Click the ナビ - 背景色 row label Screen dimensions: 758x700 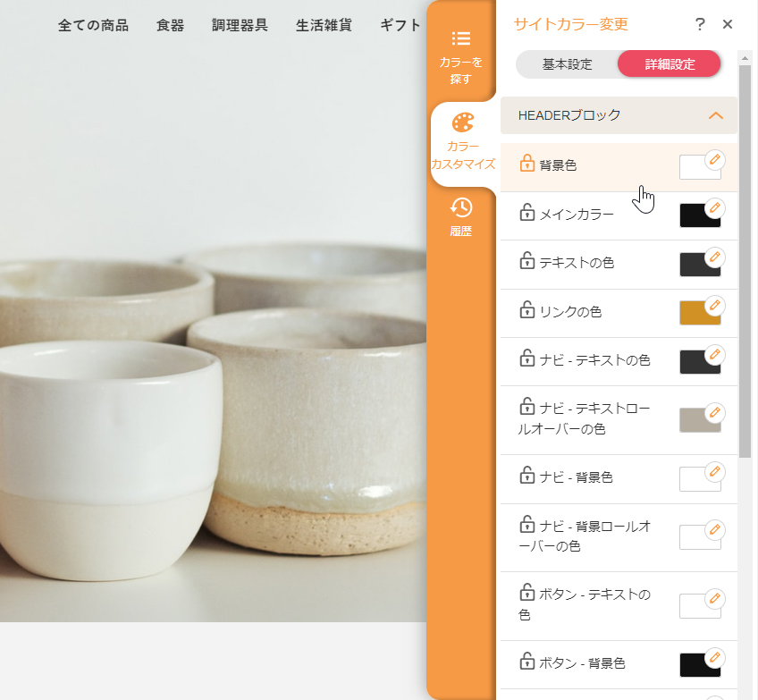click(x=576, y=477)
